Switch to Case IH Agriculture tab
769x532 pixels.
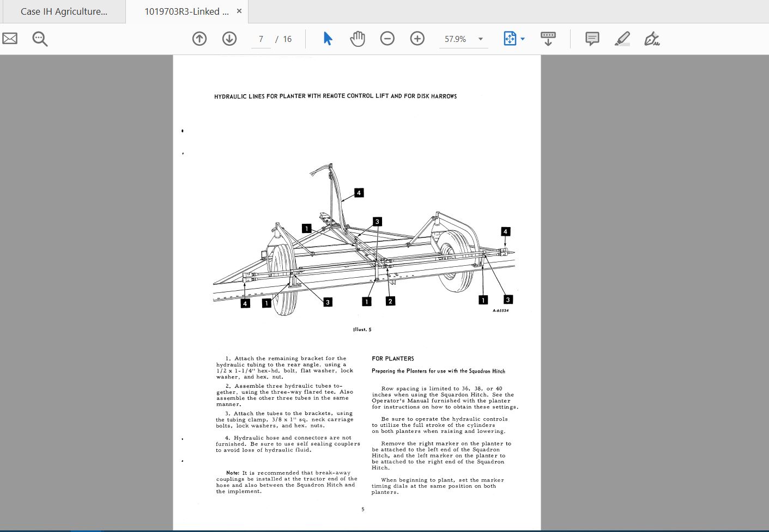pos(64,11)
